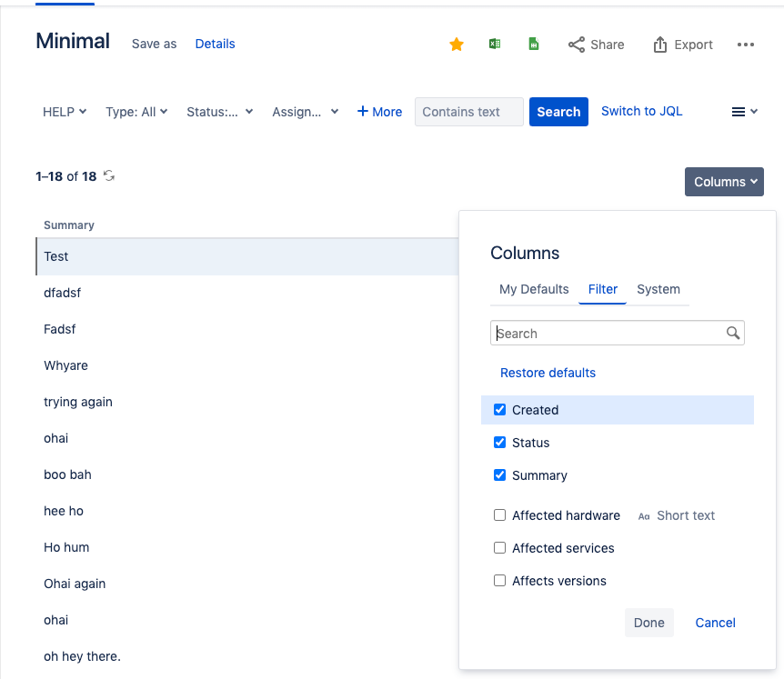Switch to JQL mode
Image resolution: width=784 pixels, height=679 pixels.
(641, 111)
